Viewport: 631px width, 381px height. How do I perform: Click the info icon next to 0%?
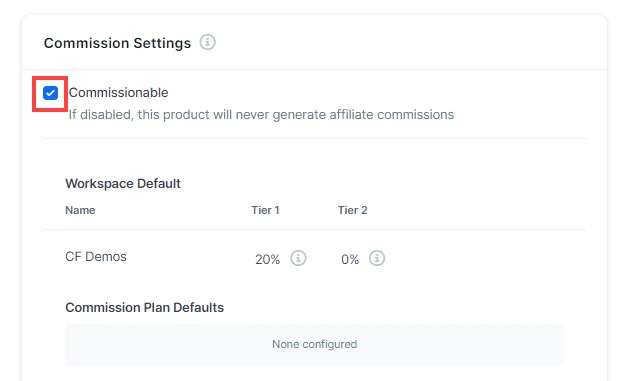[377, 258]
